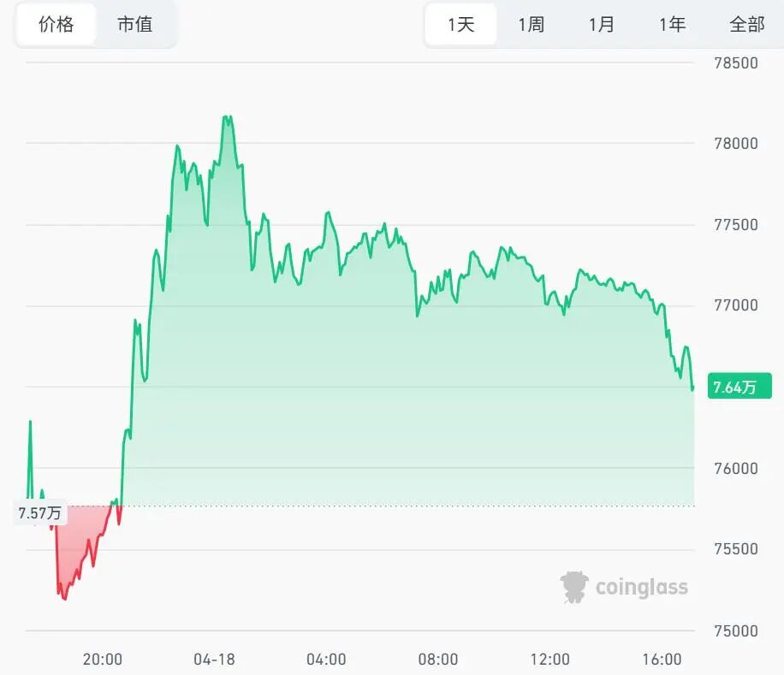Viewport: 784px width, 675px height.
Task: Show 全部 full price history
Action: (746, 25)
